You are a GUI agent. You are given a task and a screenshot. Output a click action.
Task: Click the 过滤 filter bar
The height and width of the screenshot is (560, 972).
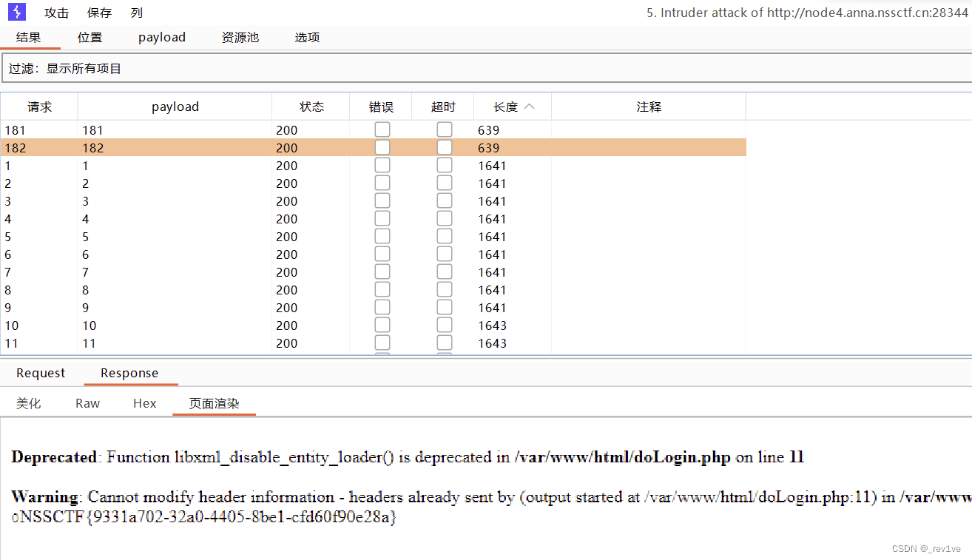(486, 69)
